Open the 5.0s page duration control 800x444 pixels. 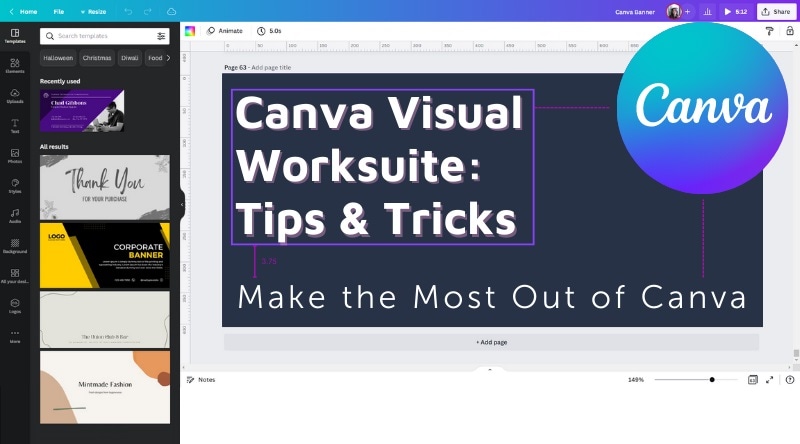pos(269,31)
